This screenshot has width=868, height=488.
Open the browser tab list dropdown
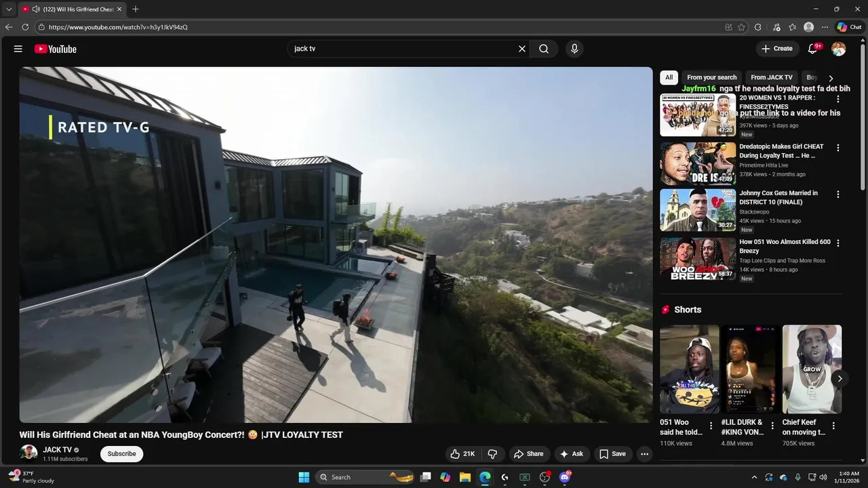(x=9, y=9)
